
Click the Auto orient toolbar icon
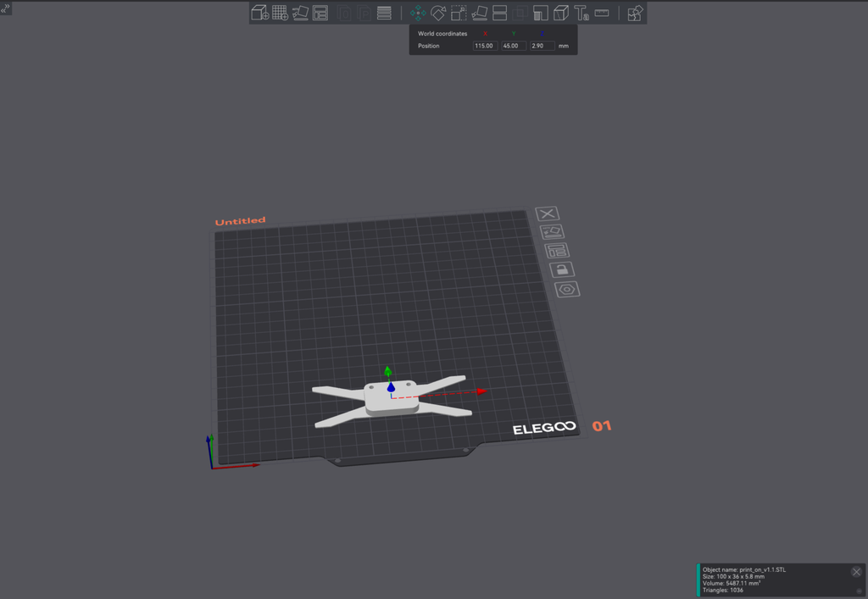(300, 13)
